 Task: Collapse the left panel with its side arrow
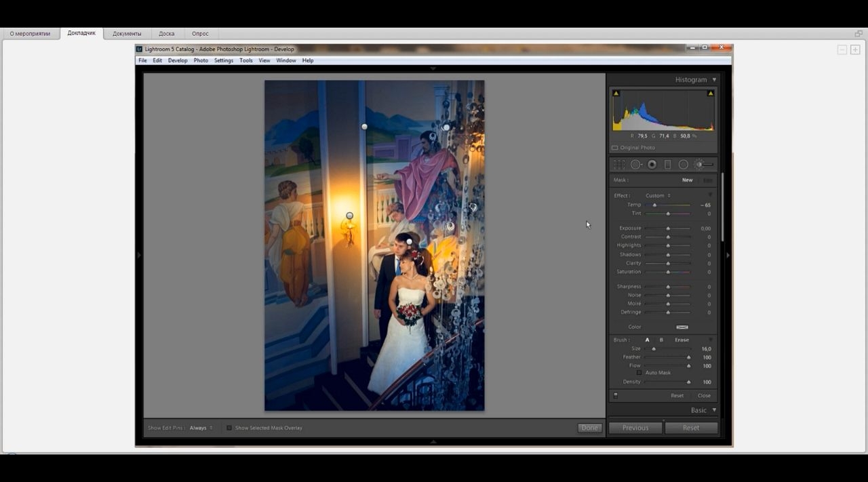pyautogui.click(x=139, y=256)
